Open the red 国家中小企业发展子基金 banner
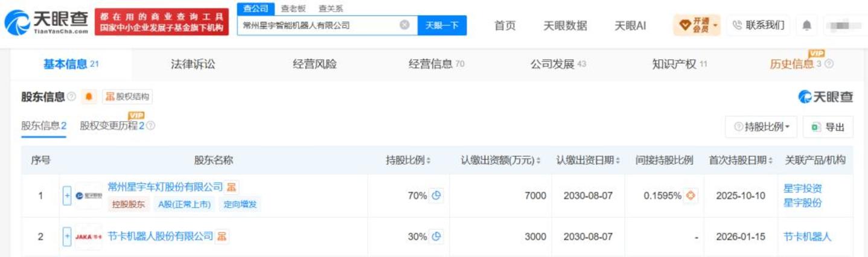Image resolution: width=868 pixels, height=257 pixels. coord(162,22)
